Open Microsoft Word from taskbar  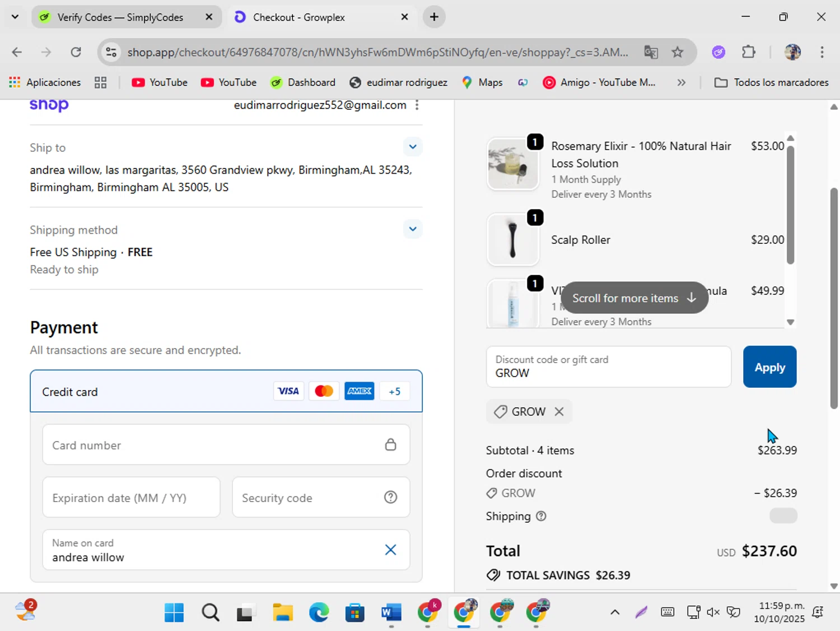click(x=391, y=613)
